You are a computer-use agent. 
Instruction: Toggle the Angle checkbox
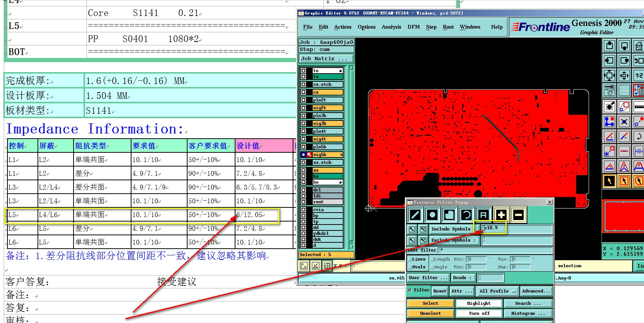pos(432,267)
